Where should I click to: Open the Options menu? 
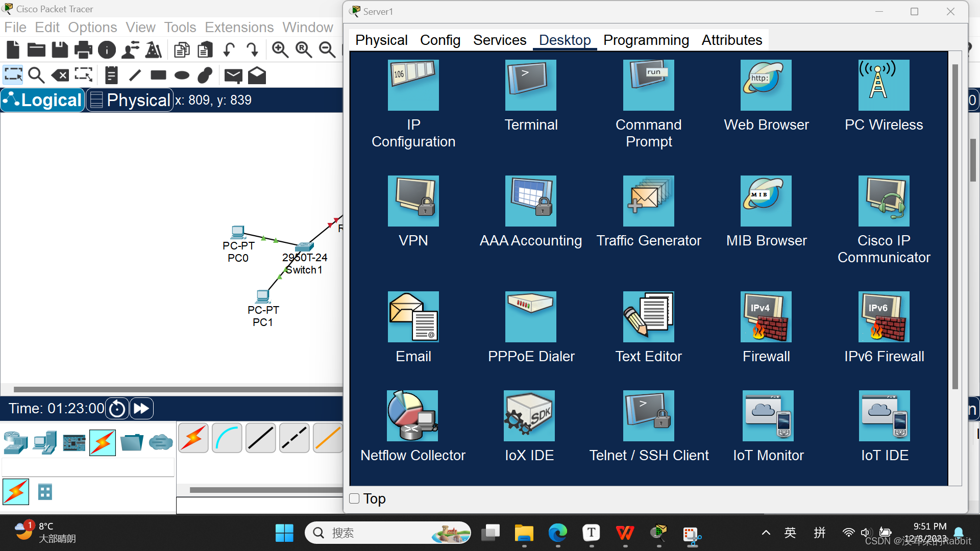click(x=92, y=27)
